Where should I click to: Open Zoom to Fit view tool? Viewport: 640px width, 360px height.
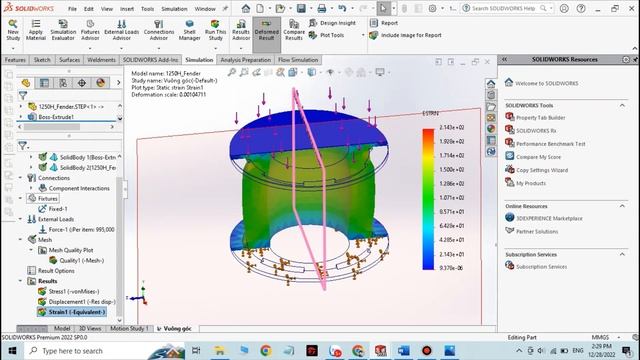coord(231,73)
